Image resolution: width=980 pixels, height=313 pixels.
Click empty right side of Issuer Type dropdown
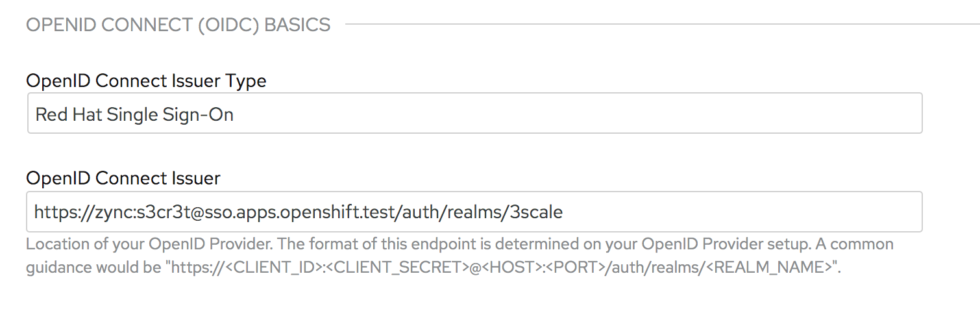tap(779, 114)
